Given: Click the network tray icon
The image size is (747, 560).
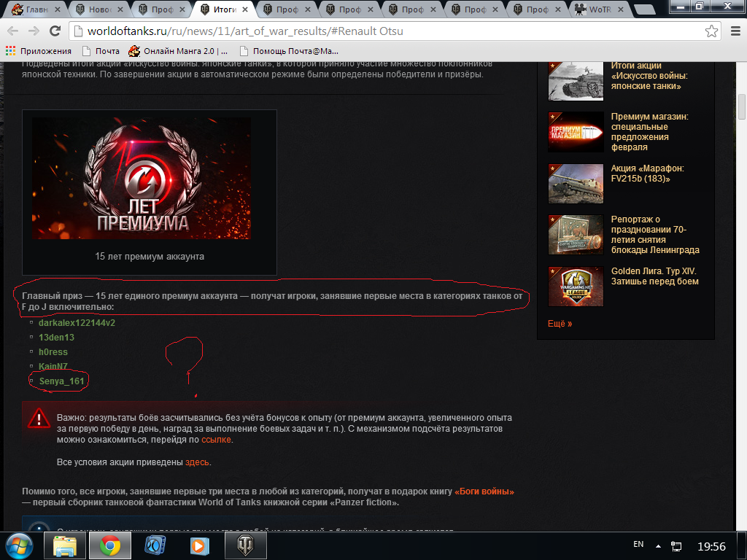Looking at the screenshot, I should (x=676, y=546).
